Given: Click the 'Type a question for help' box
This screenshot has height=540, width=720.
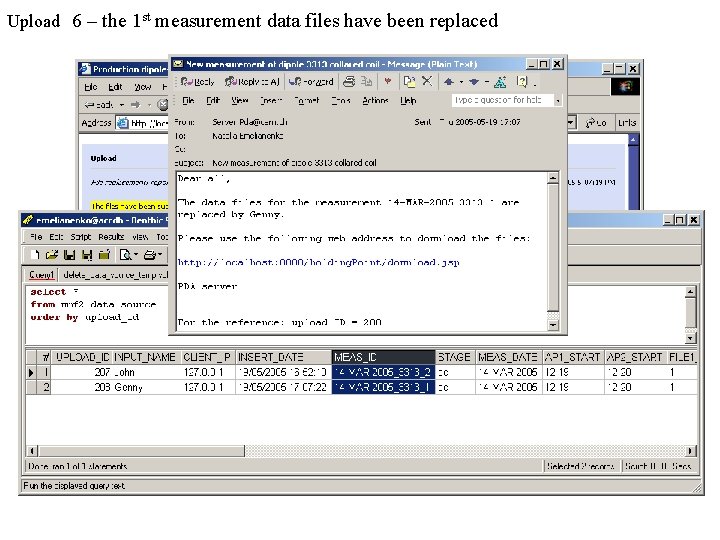Looking at the screenshot, I should (x=502, y=100).
